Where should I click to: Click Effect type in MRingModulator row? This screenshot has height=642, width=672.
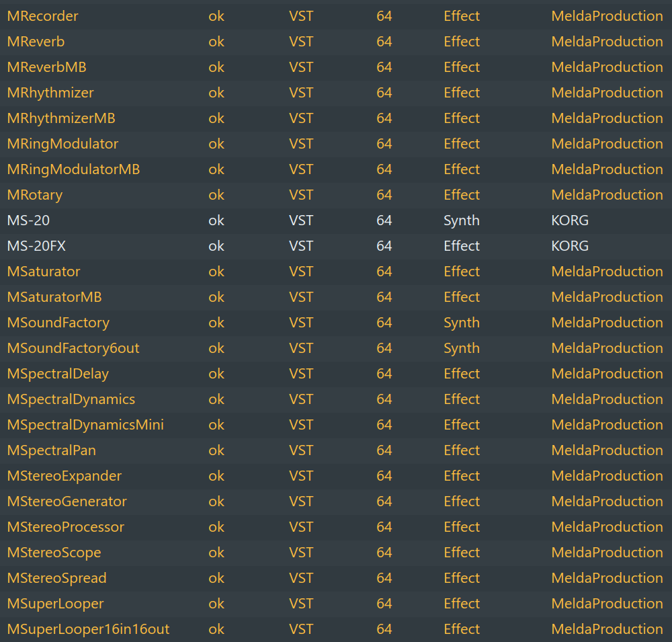(462, 144)
